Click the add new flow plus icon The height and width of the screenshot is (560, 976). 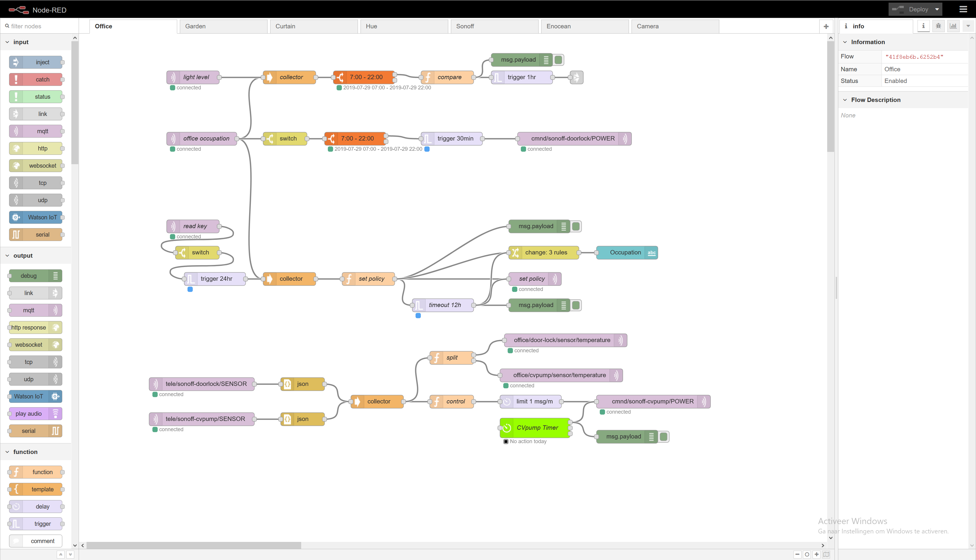tap(826, 27)
